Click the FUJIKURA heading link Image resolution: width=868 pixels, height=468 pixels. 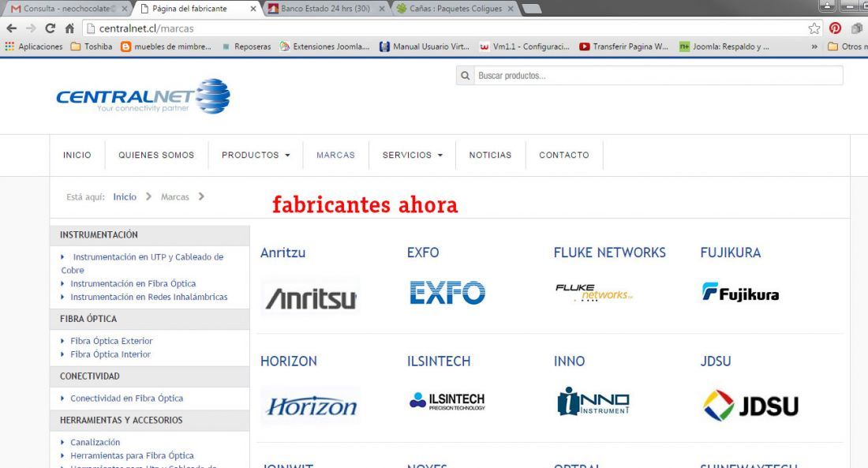click(x=730, y=253)
